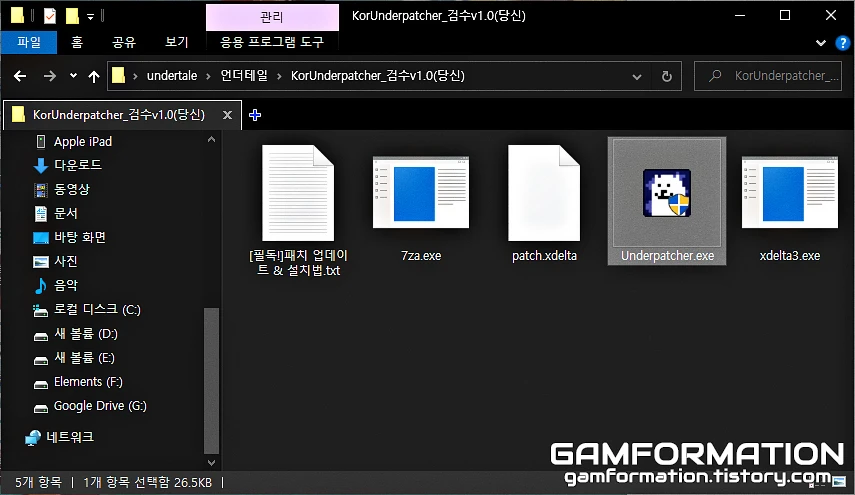Click the sidebar scroll down arrow
Image resolution: width=855 pixels, height=495 pixels.
(212, 462)
